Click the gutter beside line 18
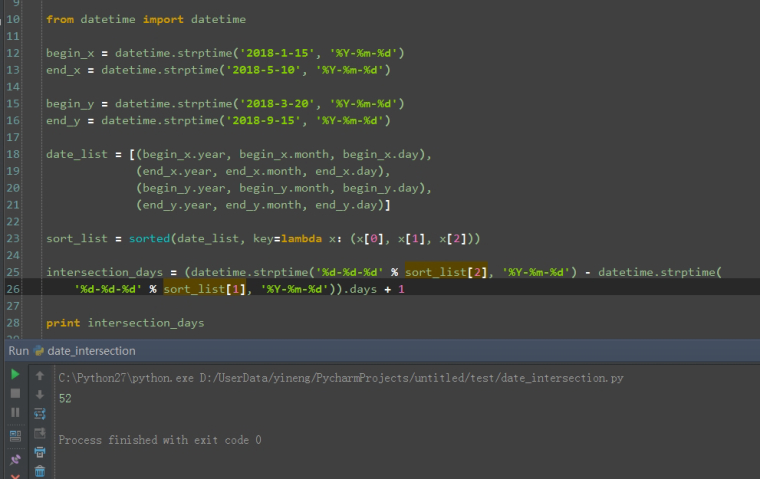Viewport: 760px width, 479px height. pos(13,154)
